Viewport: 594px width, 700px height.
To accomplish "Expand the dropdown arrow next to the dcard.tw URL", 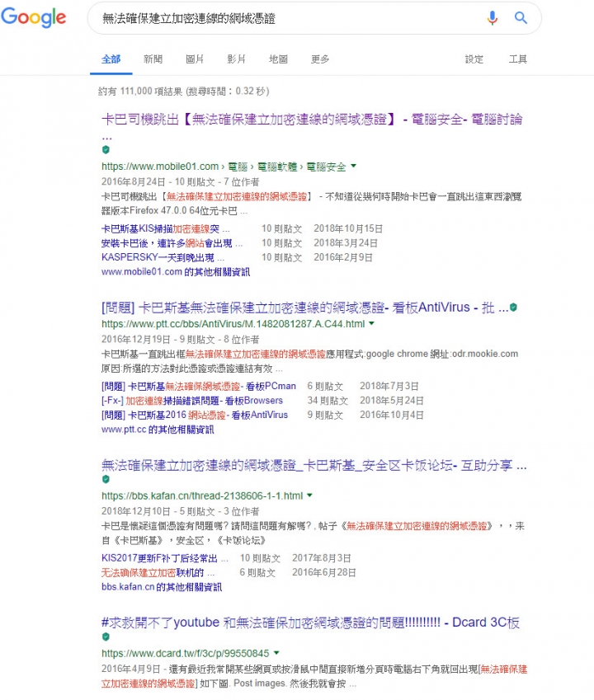I will [276, 653].
